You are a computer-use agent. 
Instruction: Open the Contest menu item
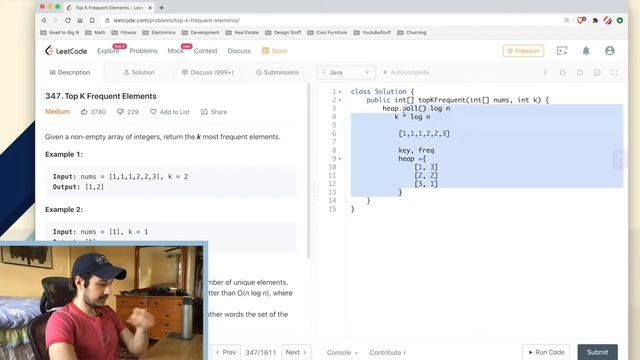point(205,51)
